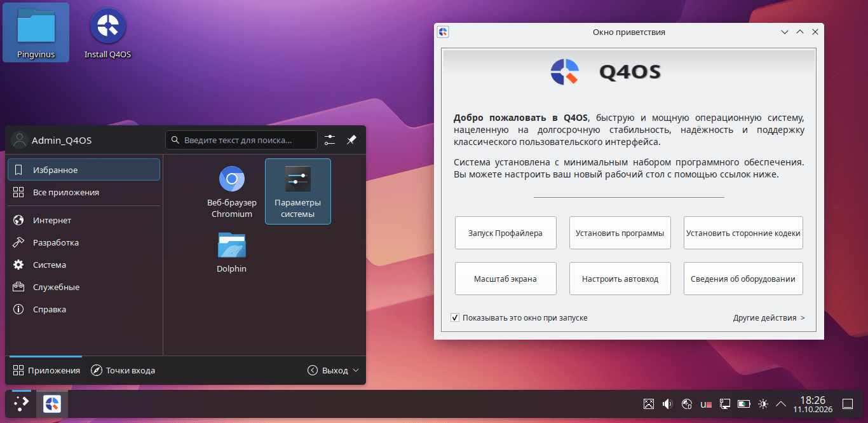
Task: Open Параметры системы from favorites
Action: click(x=298, y=191)
